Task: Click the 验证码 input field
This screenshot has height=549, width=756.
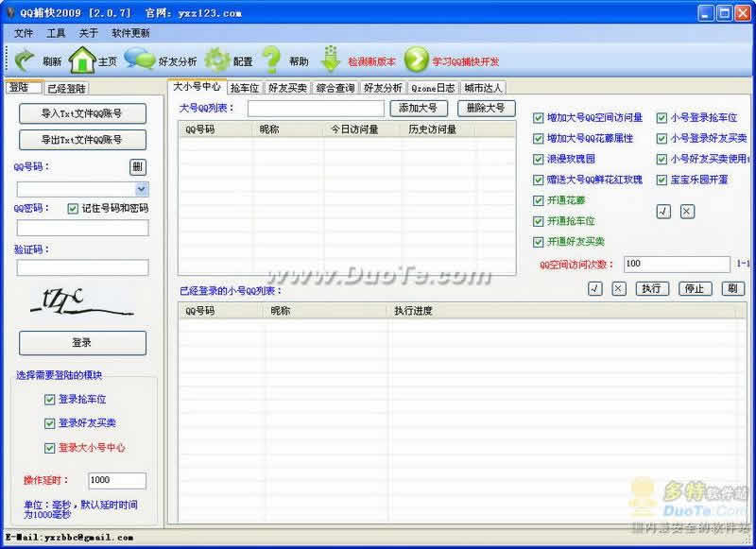Action: tap(82, 267)
